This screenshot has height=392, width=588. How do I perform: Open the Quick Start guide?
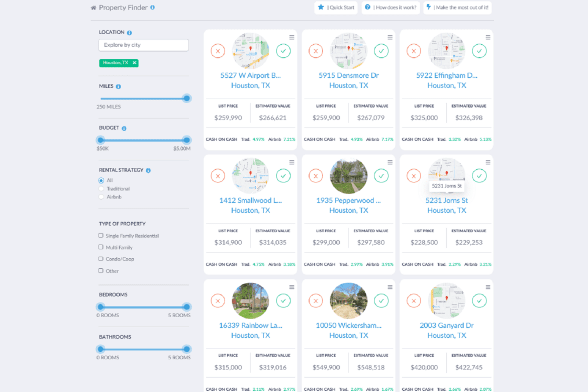pyautogui.click(x=336, y=8)
